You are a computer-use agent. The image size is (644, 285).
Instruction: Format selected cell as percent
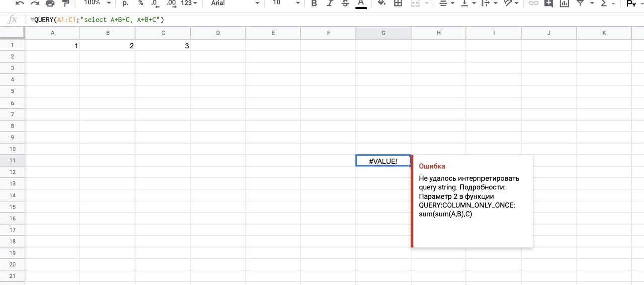coord(141,3)
